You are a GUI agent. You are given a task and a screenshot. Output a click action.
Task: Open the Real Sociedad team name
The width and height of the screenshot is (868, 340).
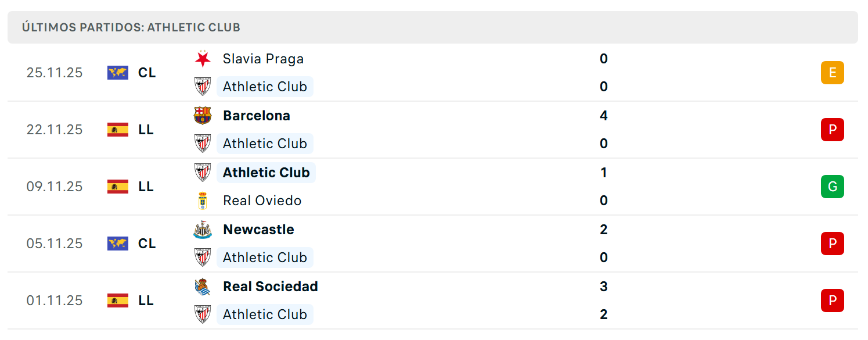pyautogui.click(x=271, y=287)
